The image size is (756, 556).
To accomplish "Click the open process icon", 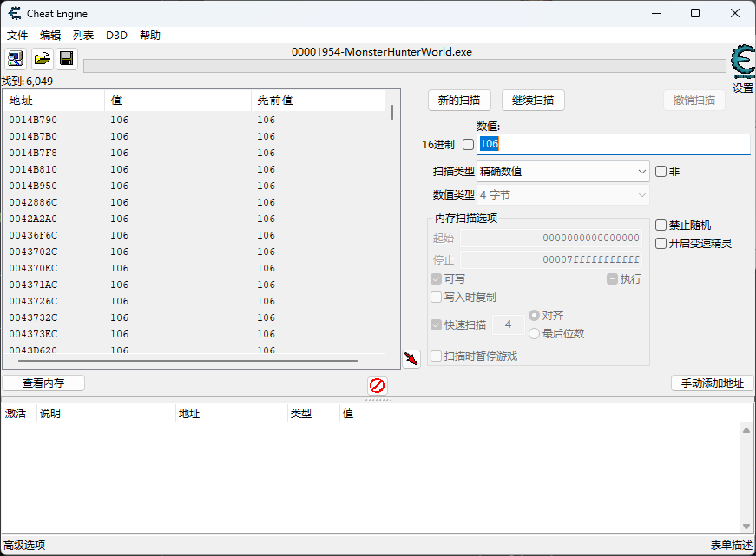I will [16, 59].
